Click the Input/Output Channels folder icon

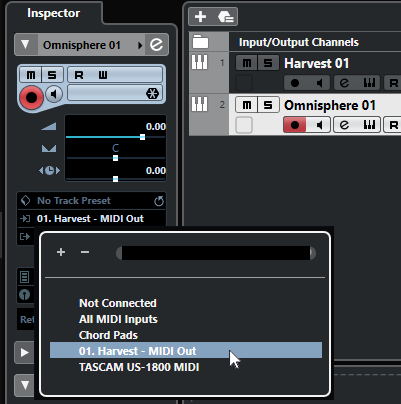(x=201, y=42)
